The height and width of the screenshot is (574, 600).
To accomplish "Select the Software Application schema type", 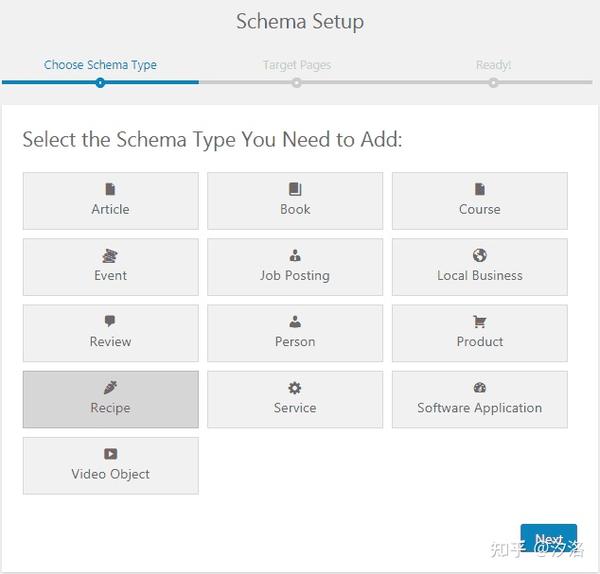I will [x=479, y=399].
